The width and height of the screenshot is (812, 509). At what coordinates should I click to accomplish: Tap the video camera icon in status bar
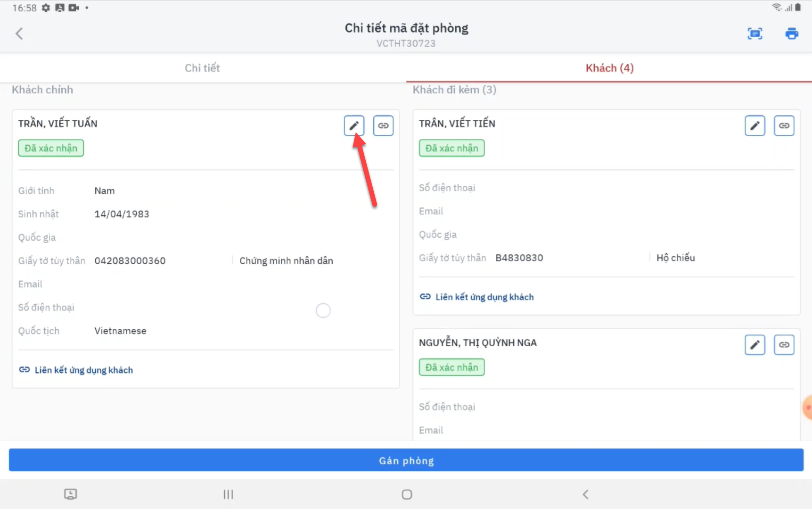(74, 8)
